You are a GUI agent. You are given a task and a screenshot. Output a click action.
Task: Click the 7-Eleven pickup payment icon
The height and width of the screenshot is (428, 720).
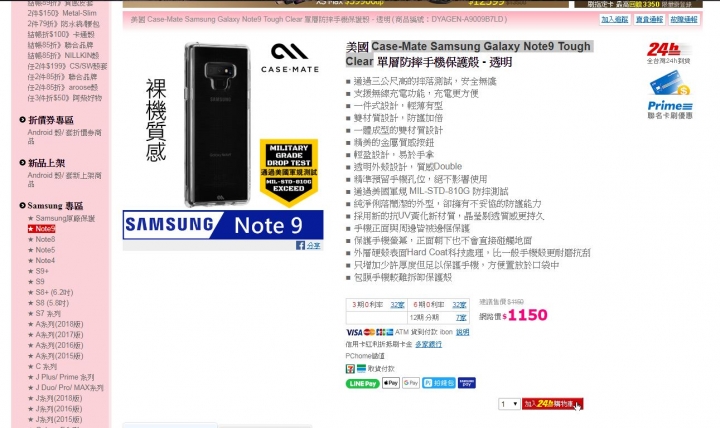pos(350,368)
